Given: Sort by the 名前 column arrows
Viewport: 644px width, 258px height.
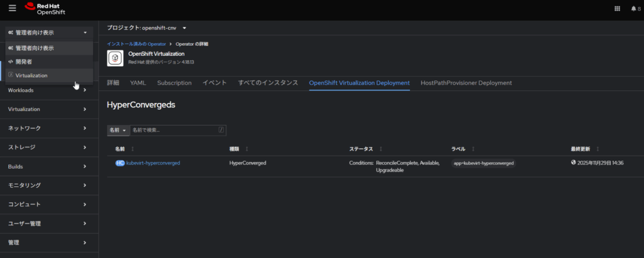Looking at the screenshot, I should pyautogui.click(x=132, y=149).
